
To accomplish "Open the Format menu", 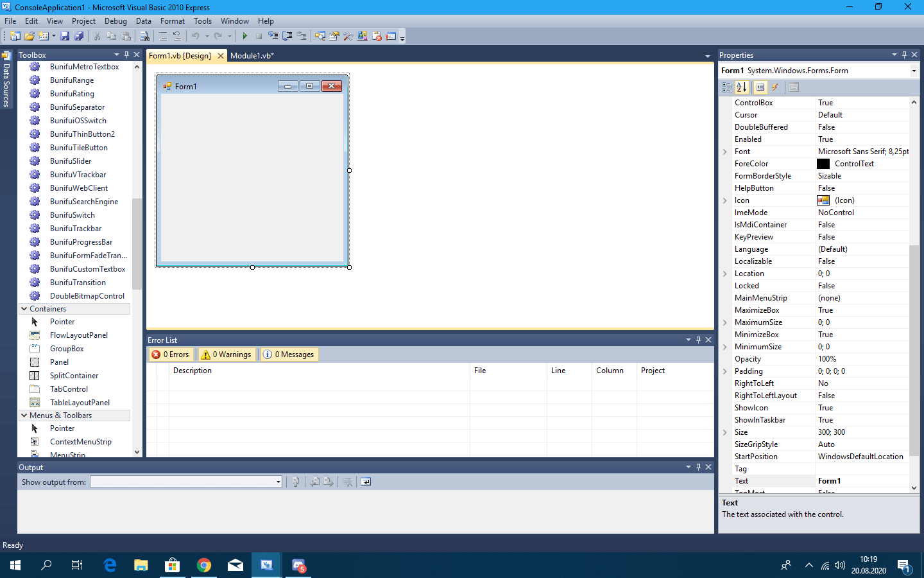I will 173,21.
